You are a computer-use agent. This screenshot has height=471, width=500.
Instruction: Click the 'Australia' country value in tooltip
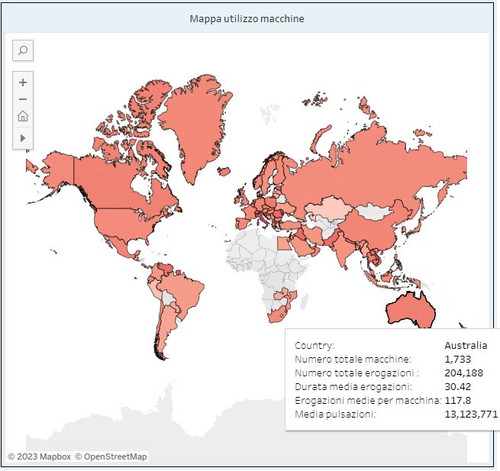pos(466,345)
